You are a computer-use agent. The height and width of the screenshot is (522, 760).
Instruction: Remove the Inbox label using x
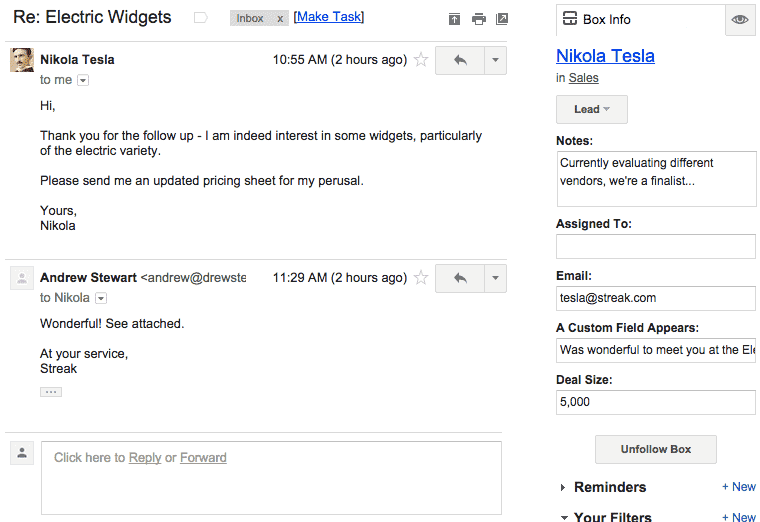click(x=279, y=19)
